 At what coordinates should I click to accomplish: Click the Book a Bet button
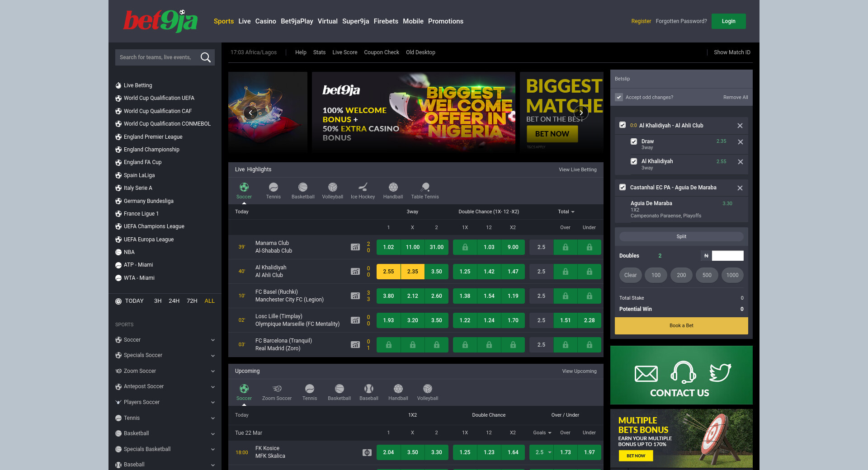681,325
